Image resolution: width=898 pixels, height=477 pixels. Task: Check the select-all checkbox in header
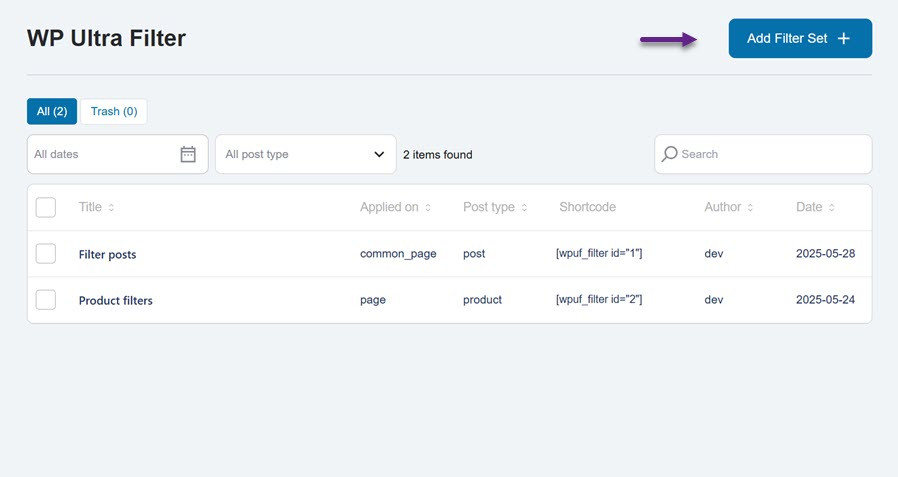coord(46,207)
